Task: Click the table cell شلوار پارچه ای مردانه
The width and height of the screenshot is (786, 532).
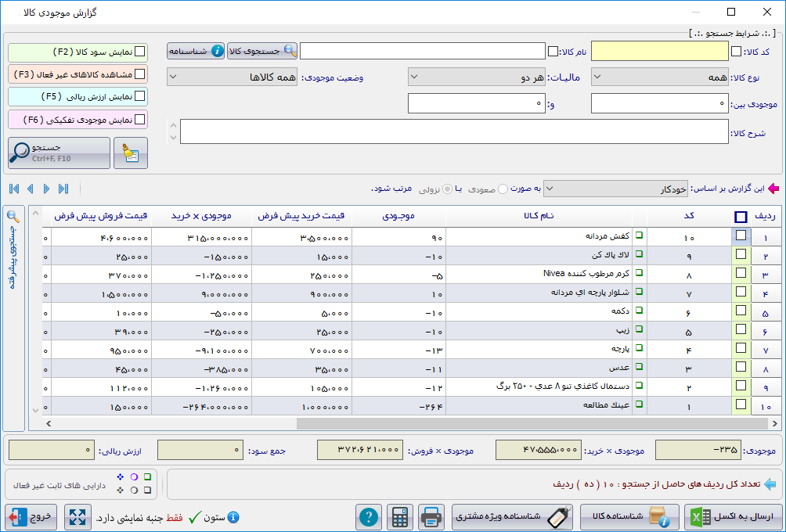Action: (539, 293)
